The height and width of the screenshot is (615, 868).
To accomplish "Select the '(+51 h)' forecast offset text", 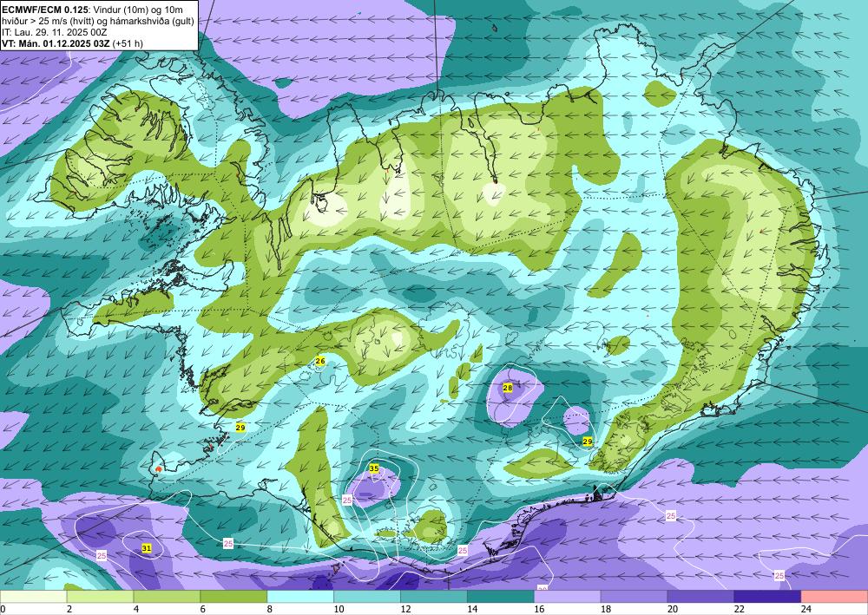I will [x=128, y=43].
